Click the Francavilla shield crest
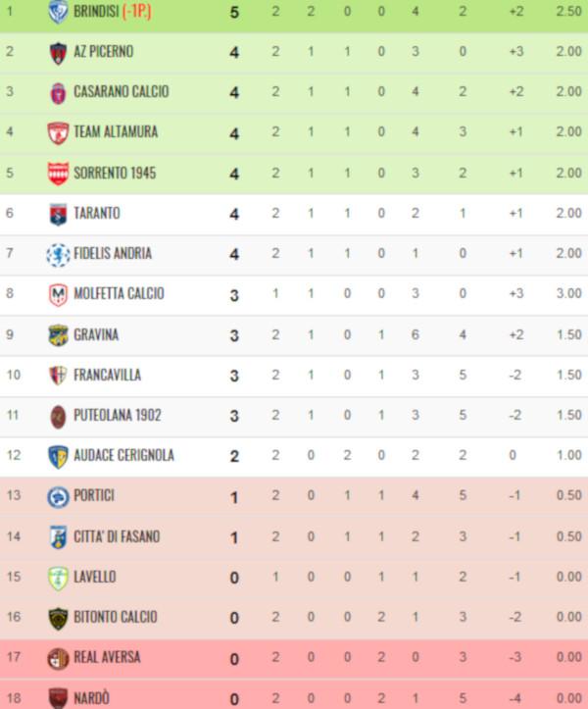 [x=58, y=376]
